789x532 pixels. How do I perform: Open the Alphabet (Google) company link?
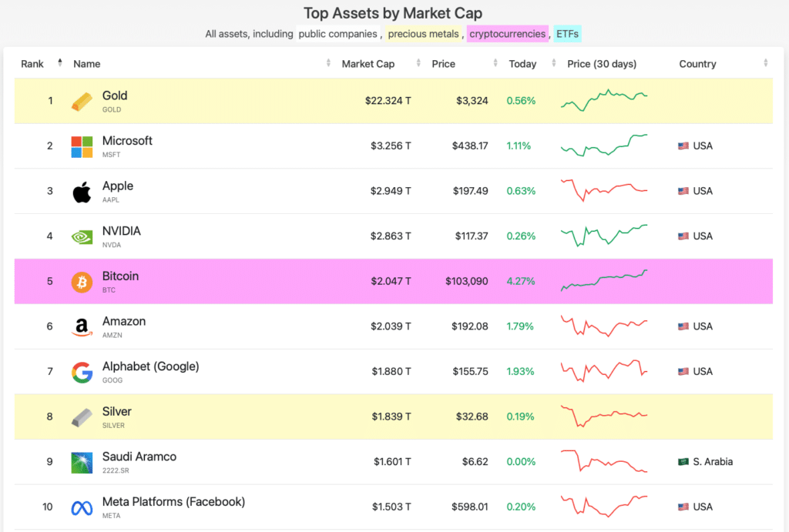coord(150,366)
